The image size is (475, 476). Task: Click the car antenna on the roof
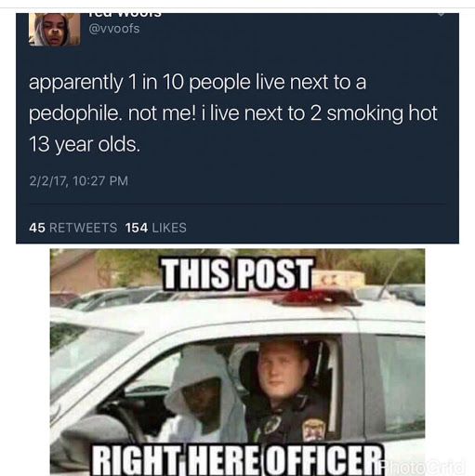(391, 276)
